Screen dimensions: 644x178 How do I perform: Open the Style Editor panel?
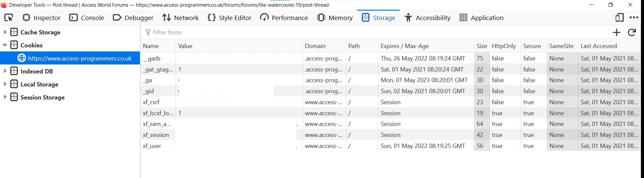[229, 18]
